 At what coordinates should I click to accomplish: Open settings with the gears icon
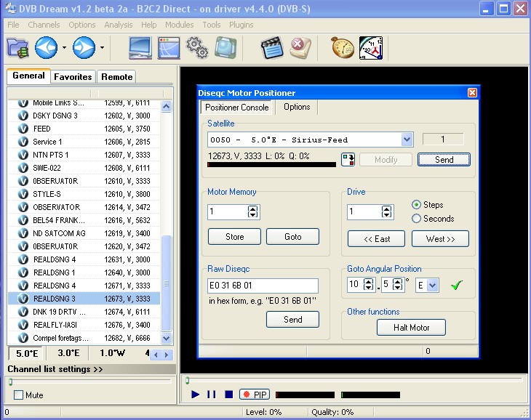pos(197,48)
